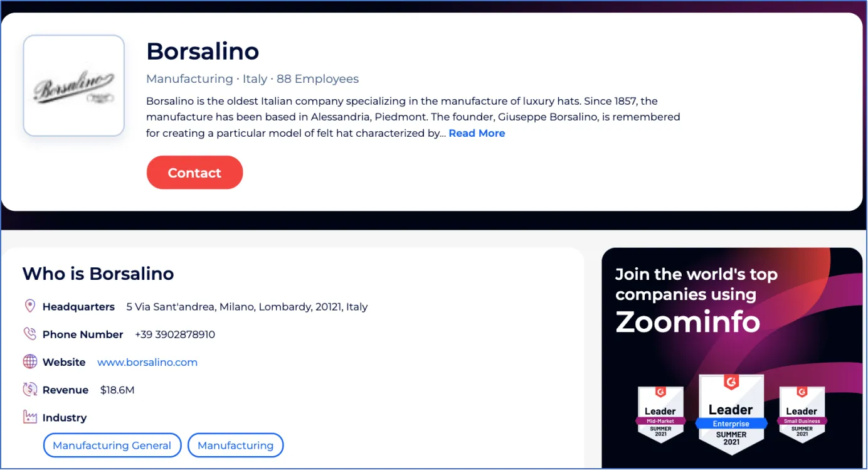Click the G2 Leader Mid-Market 2021 badge

tap(660, 413)
